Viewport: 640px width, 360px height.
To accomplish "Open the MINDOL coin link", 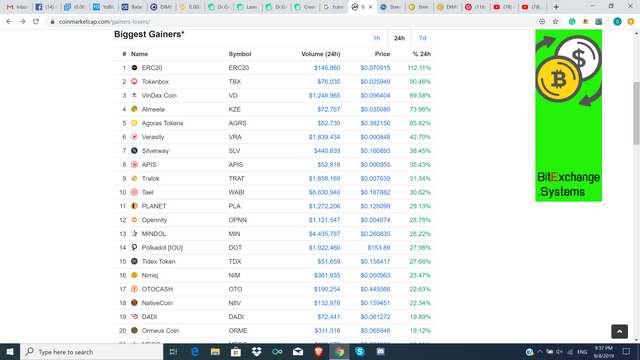I will pos(154,234).
